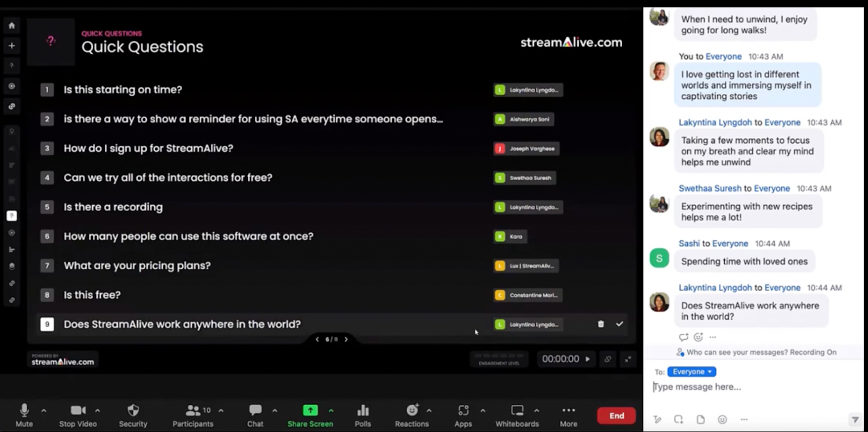
Task: Open Whiteboards in Zoom toolbar
Action: (517, 415)
